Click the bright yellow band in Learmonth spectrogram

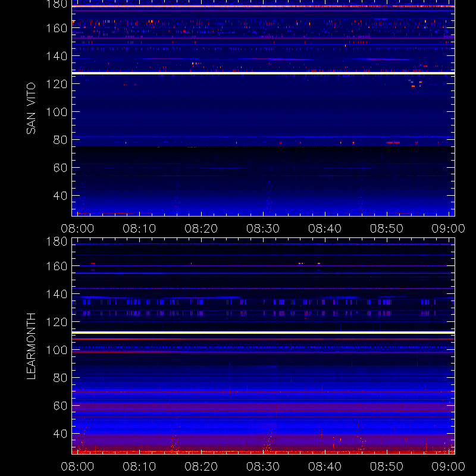coord(263,333)
